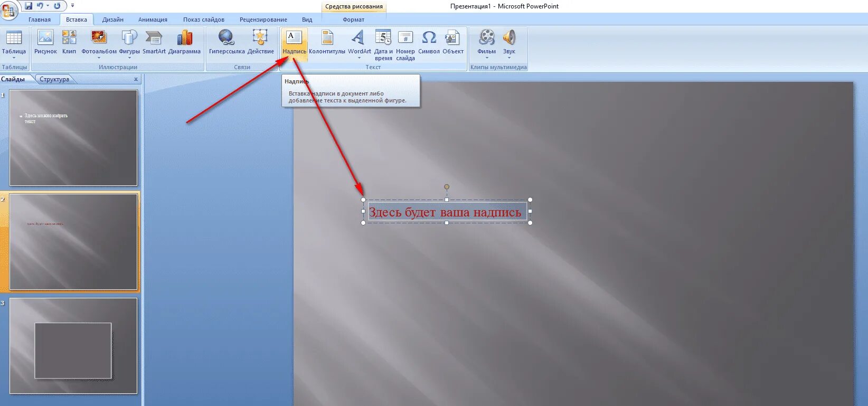Viewport: 868px width, 406px height.
Task: Insert slide number with Номер слайда
Action: [x=405, y=45]
